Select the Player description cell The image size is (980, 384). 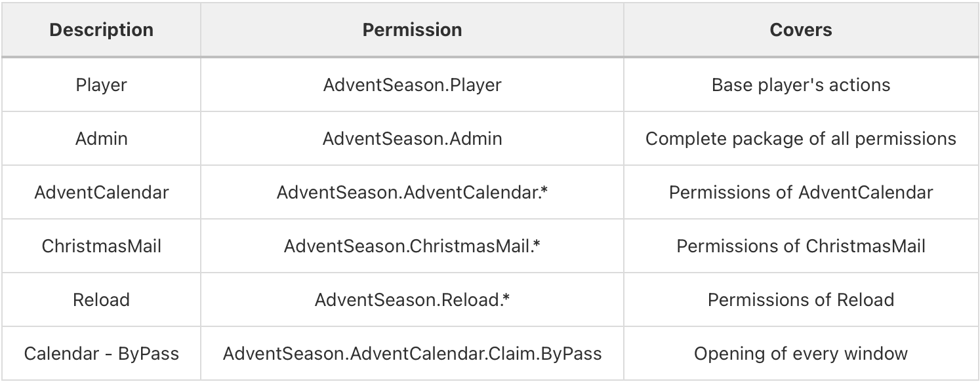(x=101, y=85)
